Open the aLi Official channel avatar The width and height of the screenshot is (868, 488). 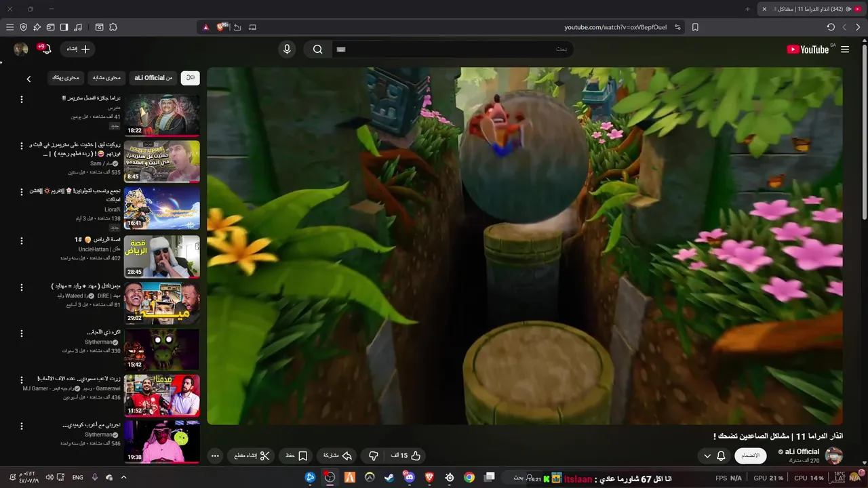833,455
